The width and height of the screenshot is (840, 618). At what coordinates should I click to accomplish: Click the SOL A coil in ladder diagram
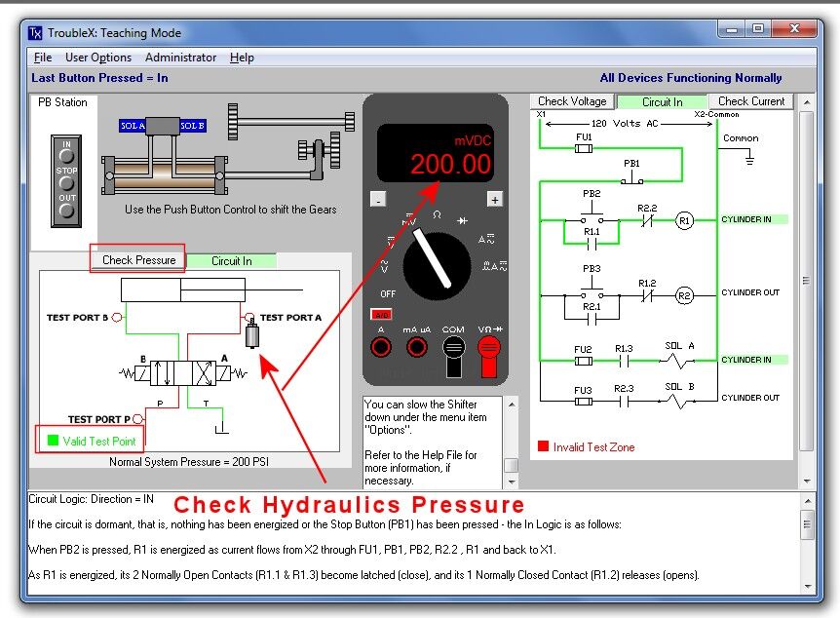[x=677, y=362]
